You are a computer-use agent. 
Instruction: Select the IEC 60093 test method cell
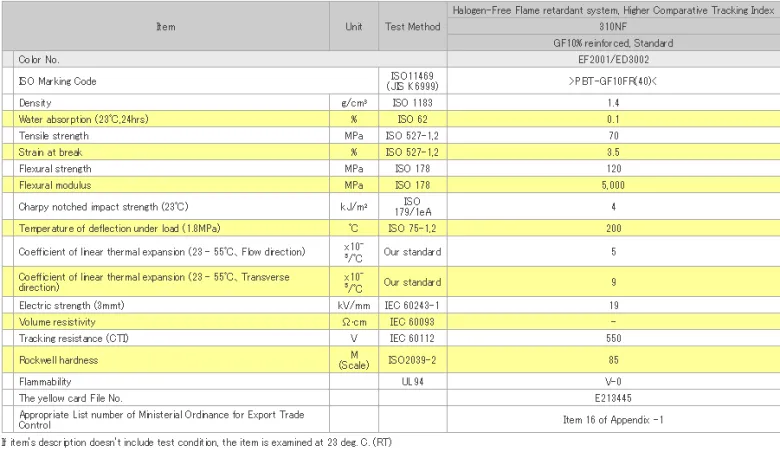(412, 321)
